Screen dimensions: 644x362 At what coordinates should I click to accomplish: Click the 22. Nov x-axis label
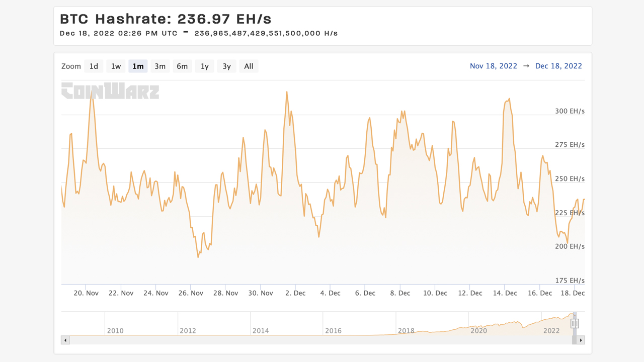[121, 293]
